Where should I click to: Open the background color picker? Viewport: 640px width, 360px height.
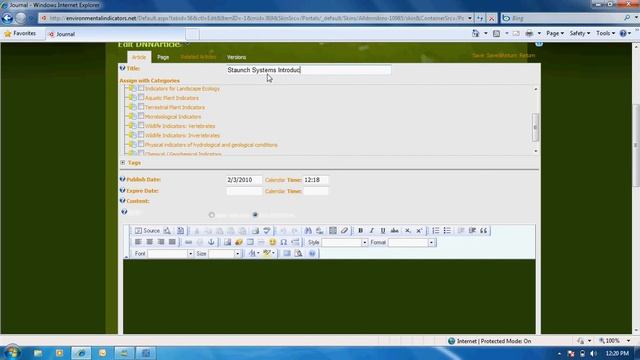269,253
